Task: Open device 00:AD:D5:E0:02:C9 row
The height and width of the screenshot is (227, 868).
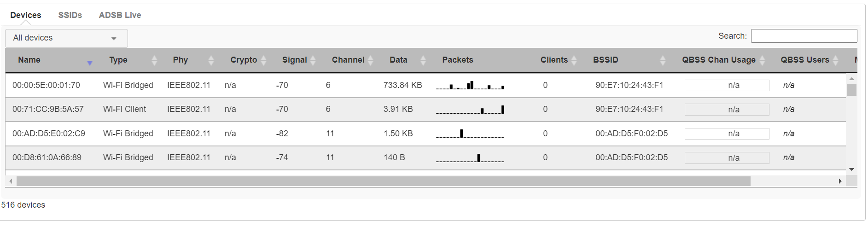Action: 49,134
